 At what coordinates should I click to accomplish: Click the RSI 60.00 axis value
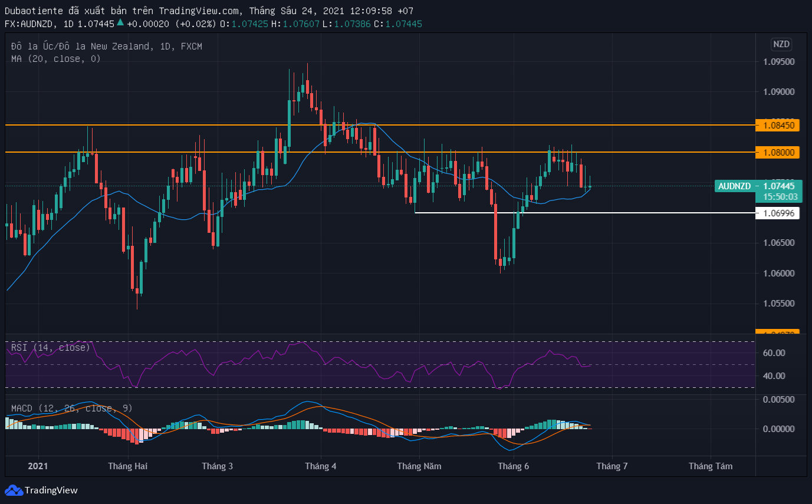tap(773, 353)
